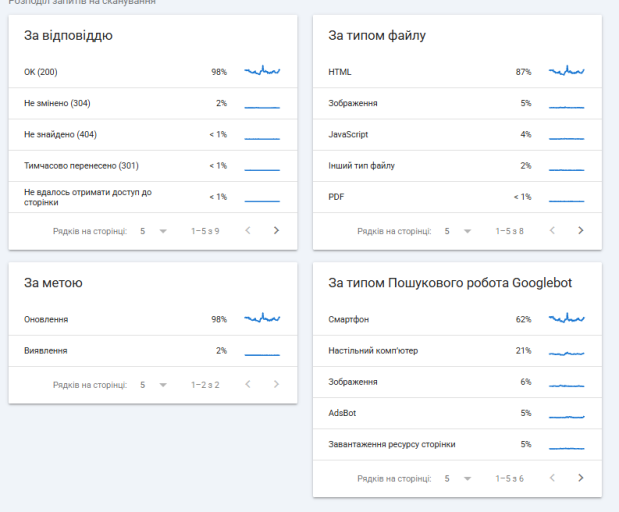Click the 62% value for Смартфон
The image size is (619, 512).
point(523,319)
